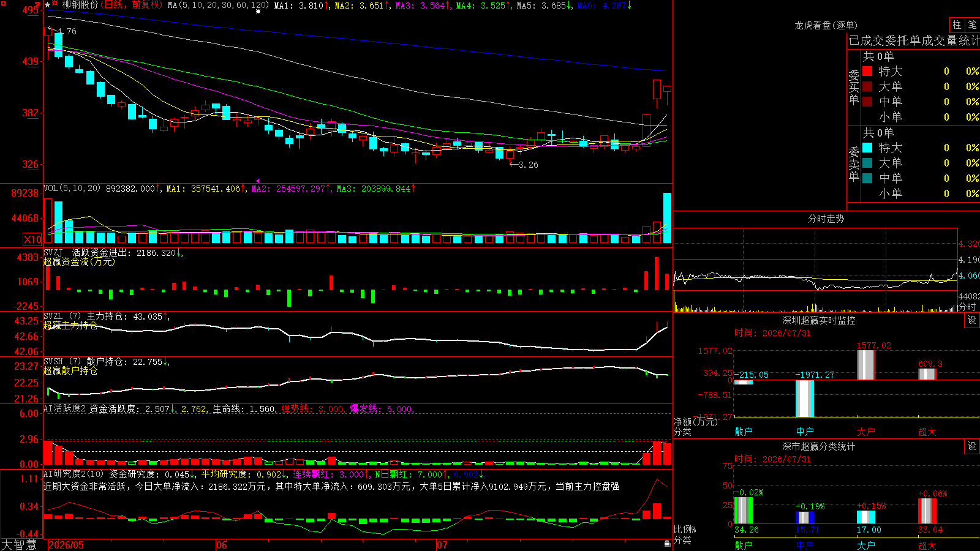Click the magenta triangle marker below the candlestick chart
The height and width of the screenshot is (551, 980).
[258, 181]
